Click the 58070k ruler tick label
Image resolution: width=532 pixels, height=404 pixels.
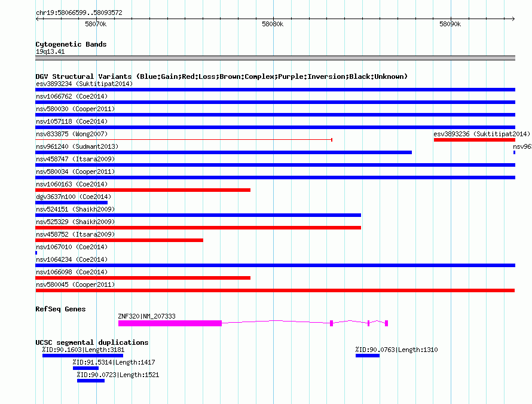click(96, 24)
